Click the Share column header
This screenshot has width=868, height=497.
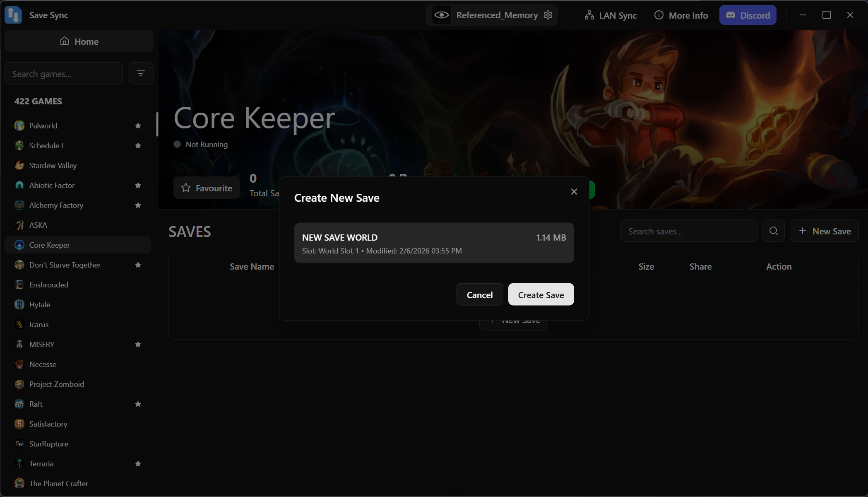click(x=700, y=266)
